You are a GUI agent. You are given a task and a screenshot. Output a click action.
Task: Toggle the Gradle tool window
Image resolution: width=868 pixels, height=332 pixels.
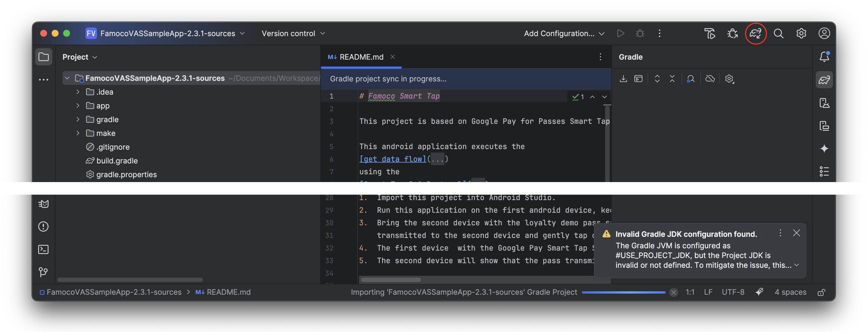tap(825, 79)
